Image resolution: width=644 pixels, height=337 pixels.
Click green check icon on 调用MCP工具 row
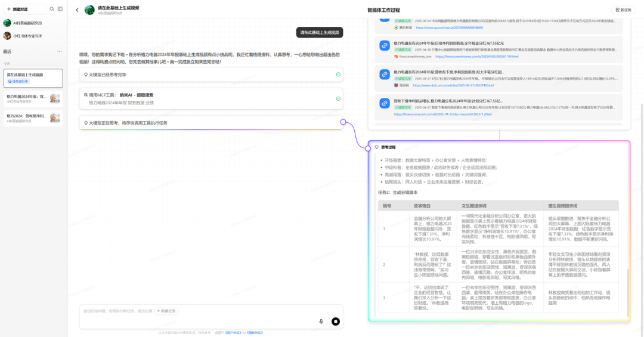[x=338, y=98]
